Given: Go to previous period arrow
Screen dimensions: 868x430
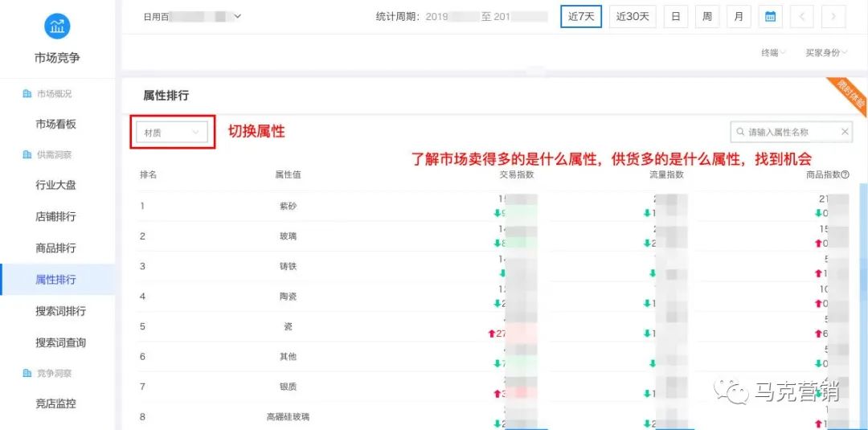Looking at the screenshot, I should pos(802,16).
